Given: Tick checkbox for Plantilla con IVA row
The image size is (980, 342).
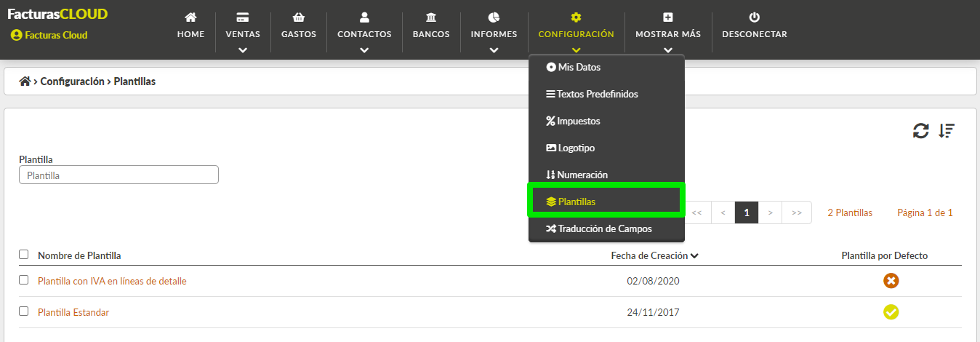Looking at the screenshot, I should coord(24,280).
